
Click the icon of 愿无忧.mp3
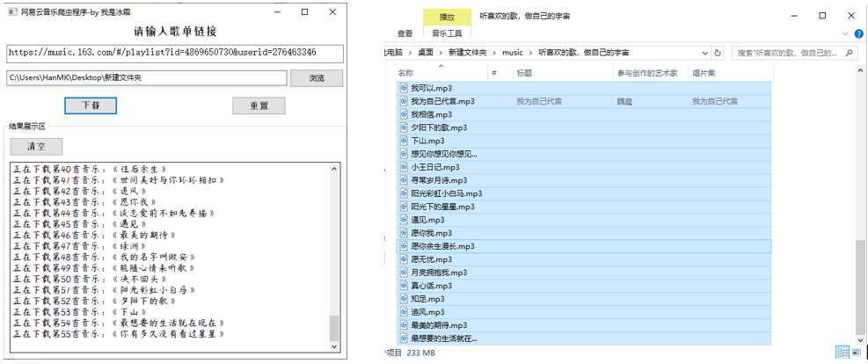pyautogui.click(x=404, y=258)
